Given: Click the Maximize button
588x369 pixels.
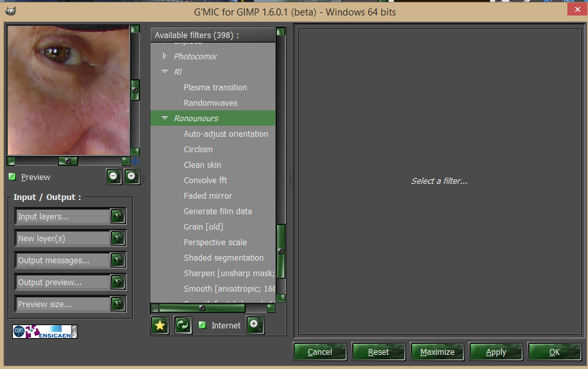Looking at the screenshot, I should tap(437, 352).
